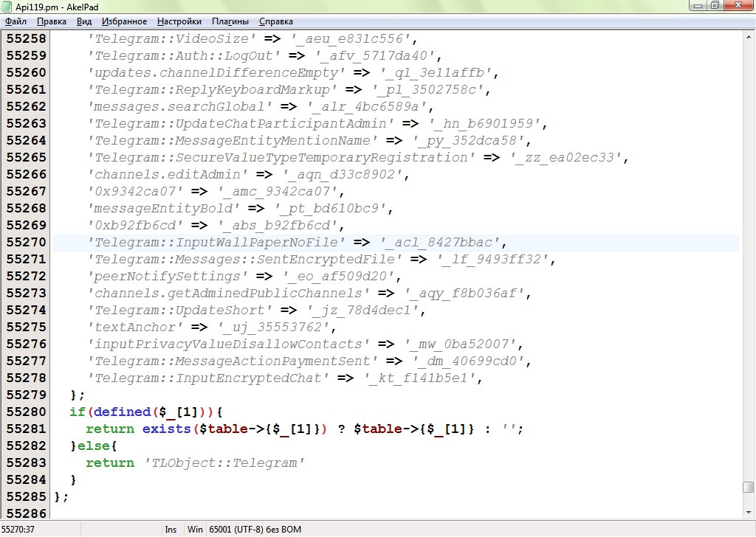Image resolution: width=756 pixels, height=537 pixels.
Task: Click the 'peerNotifySettings' key
Action: coord(168,276)
